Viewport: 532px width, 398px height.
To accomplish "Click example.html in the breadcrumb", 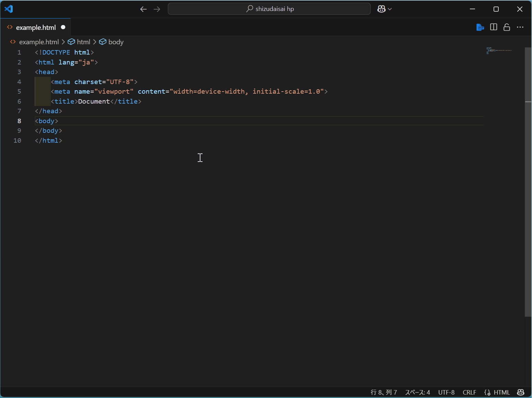I will click(39, 42).
